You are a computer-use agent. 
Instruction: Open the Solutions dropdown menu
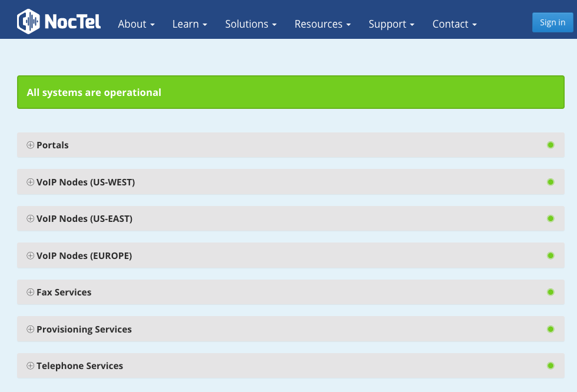coord(251,24)
